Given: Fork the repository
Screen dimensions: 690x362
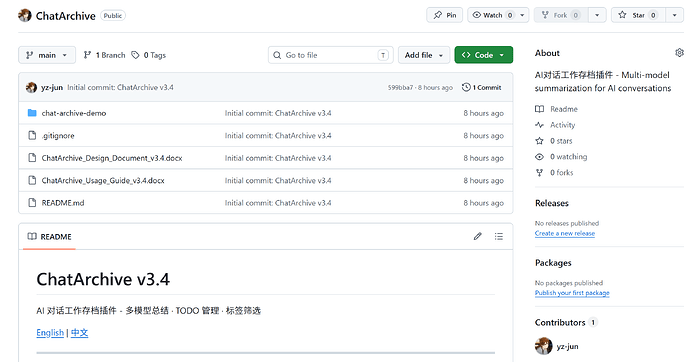Looking at the screenshot, I should point(560,15).
